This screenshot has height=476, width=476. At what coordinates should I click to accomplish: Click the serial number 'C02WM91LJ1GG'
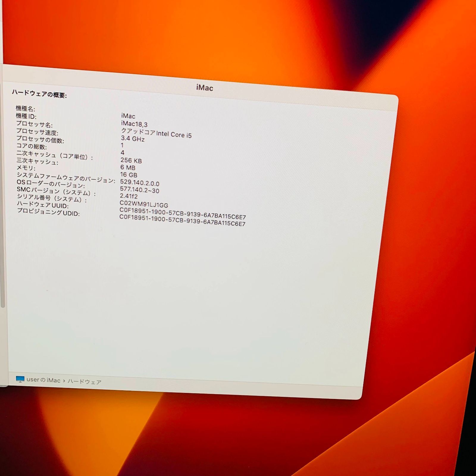144,204
